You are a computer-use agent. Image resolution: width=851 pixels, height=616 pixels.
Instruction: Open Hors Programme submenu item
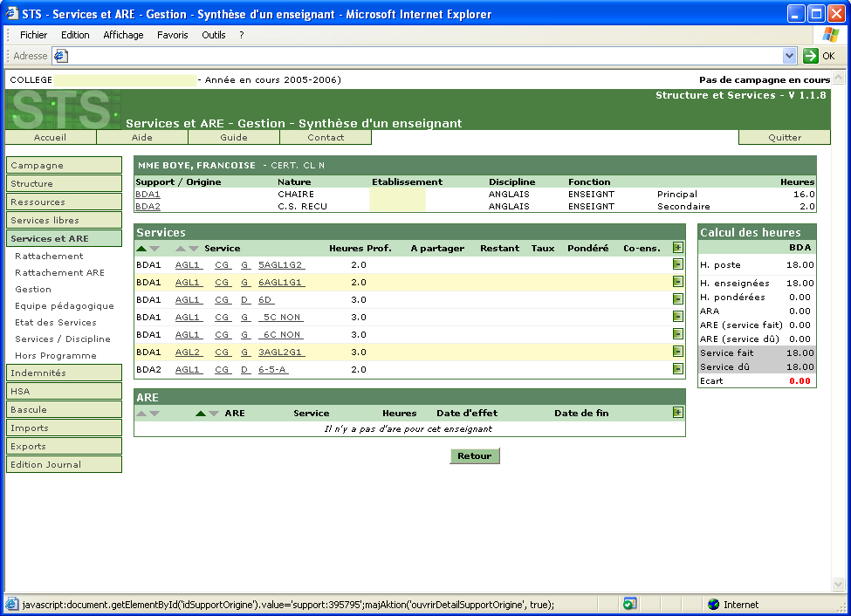[x=56, y=355]
